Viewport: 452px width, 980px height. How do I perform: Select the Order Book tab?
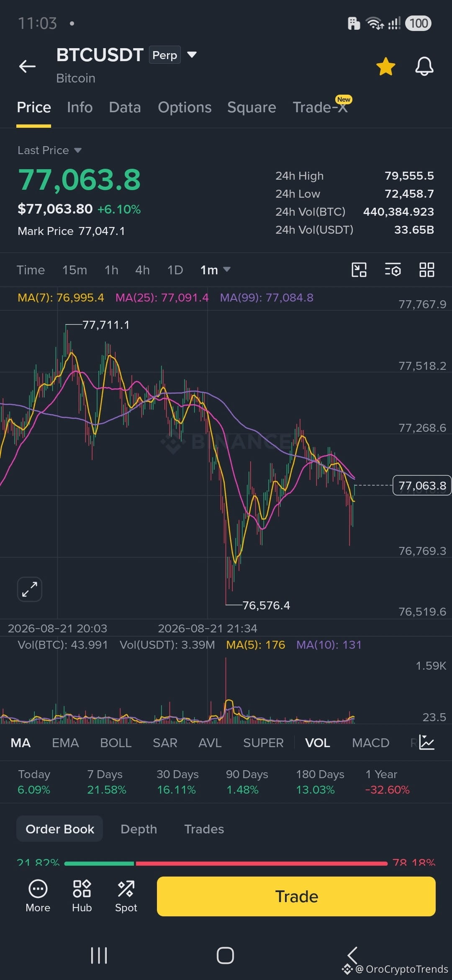[60, 829]
